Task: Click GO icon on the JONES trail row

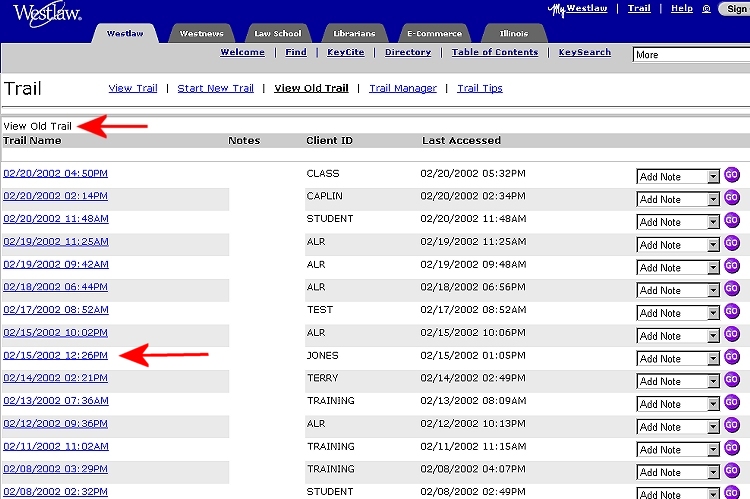Action: coord(731,357)
